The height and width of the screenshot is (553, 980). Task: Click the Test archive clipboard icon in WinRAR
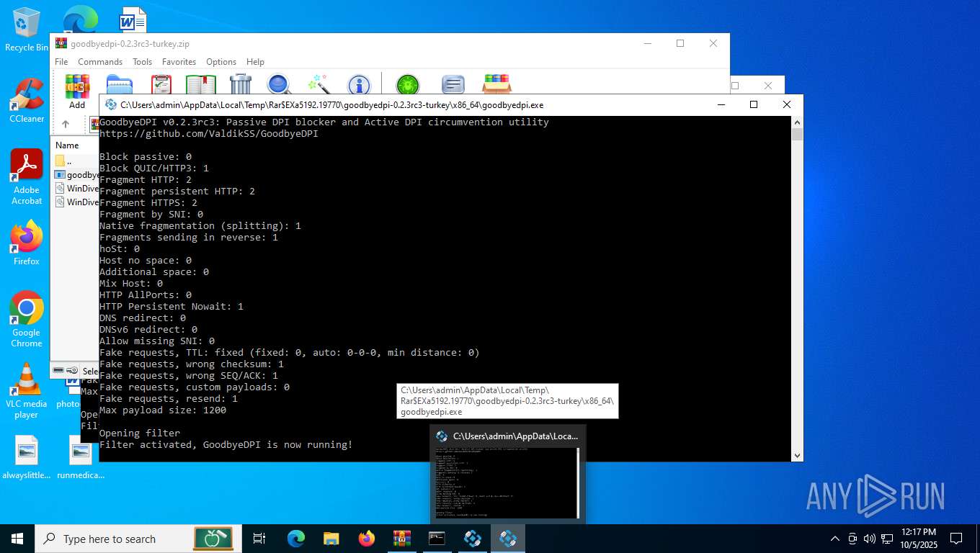pyautogui.click(x=161, y=85)
